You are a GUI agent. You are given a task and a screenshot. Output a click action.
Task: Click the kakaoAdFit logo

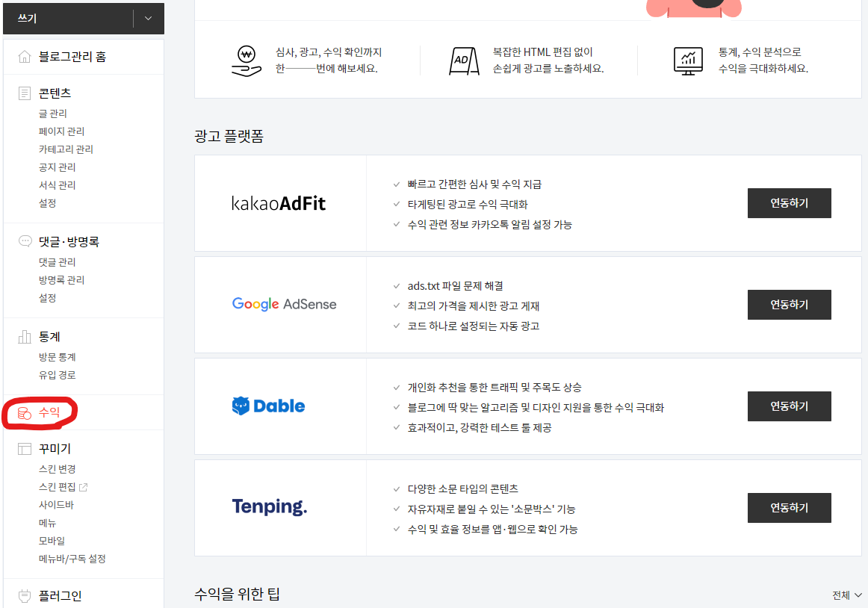tap(279, 203)
